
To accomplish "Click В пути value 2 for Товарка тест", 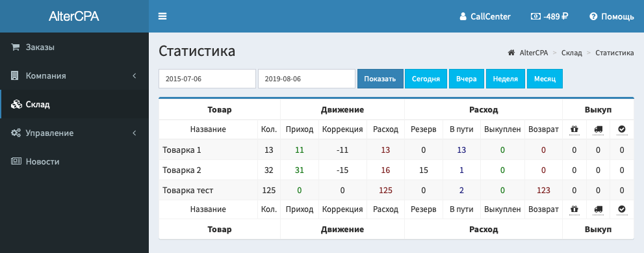I will (461, 191).
